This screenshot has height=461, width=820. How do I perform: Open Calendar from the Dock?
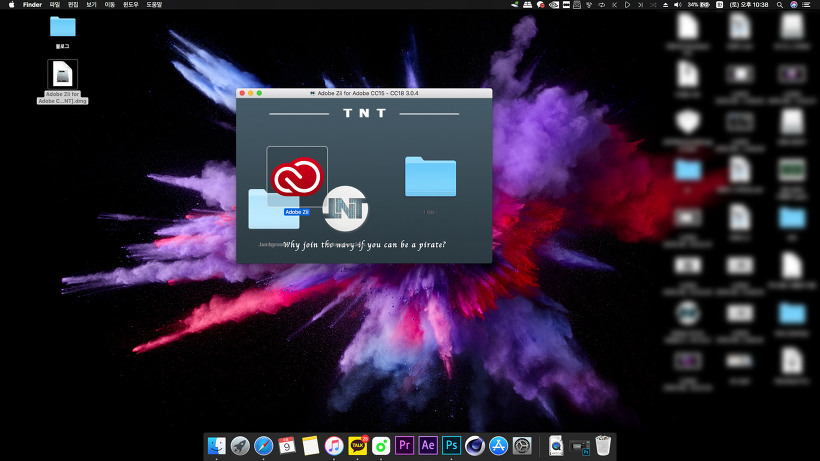287,446
